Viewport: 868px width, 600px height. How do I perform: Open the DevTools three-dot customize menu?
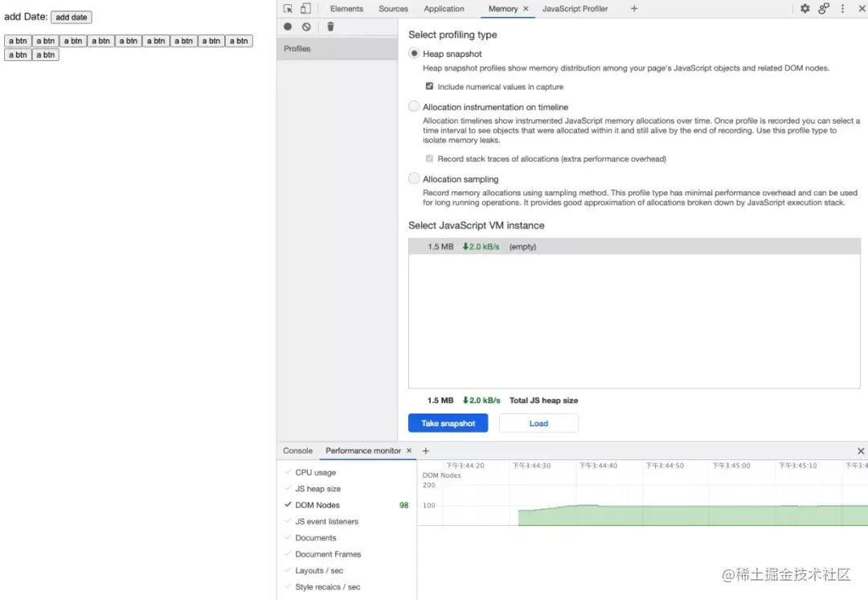842,8
